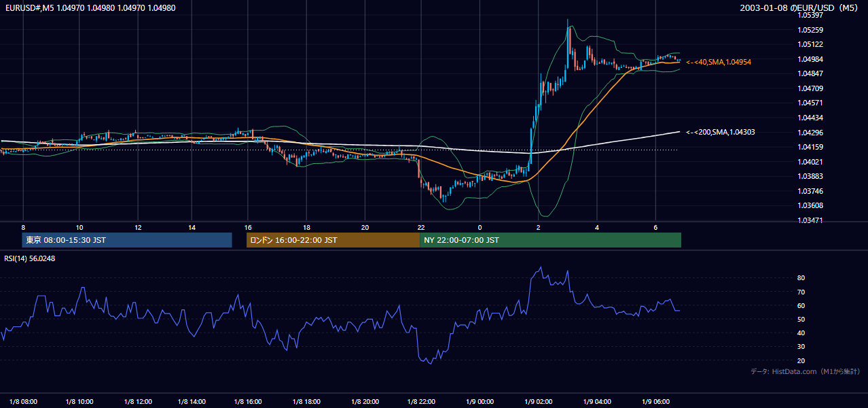Click price axis value 1.04571
The height and width of the screenshot is (408, 868).
pyautogui.click(x=810, y=103)
